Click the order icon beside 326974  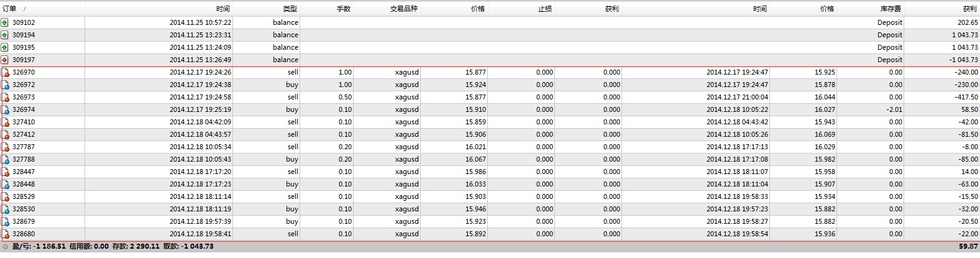(5, 109)
